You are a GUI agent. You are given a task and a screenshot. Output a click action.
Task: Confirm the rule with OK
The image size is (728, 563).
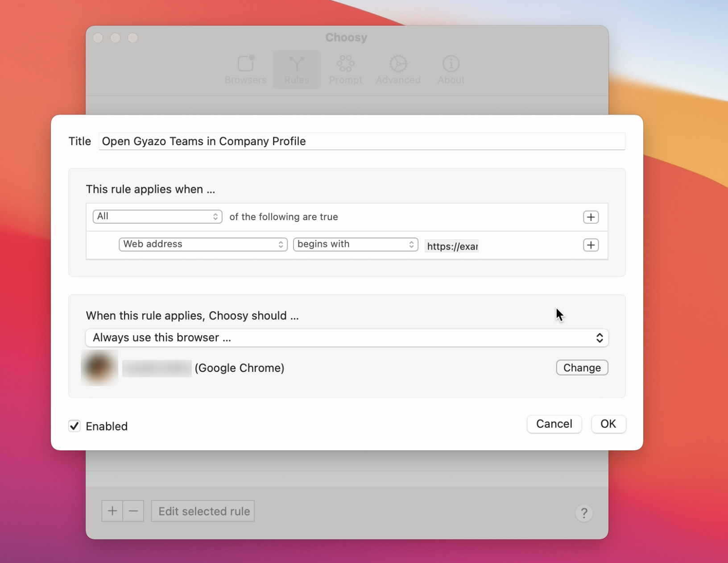pyautogui.click(x=608, y=424)
